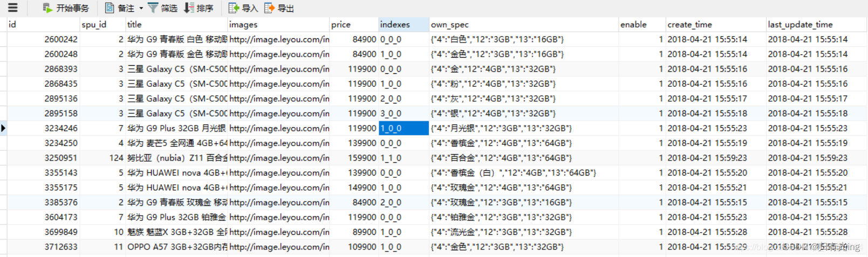This screenshot has height=257, width=868.
Task: Click title 华为 G9 青春版 玫瑰金
Action: tap(176, 202)
